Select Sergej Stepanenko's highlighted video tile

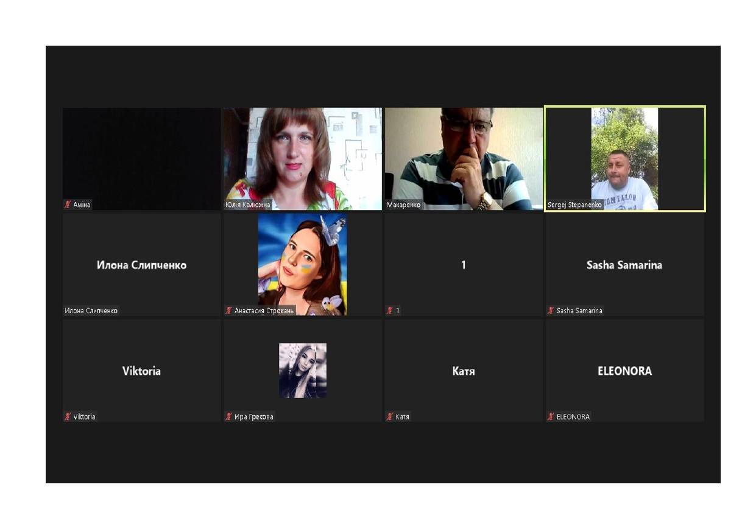point(625,159)
